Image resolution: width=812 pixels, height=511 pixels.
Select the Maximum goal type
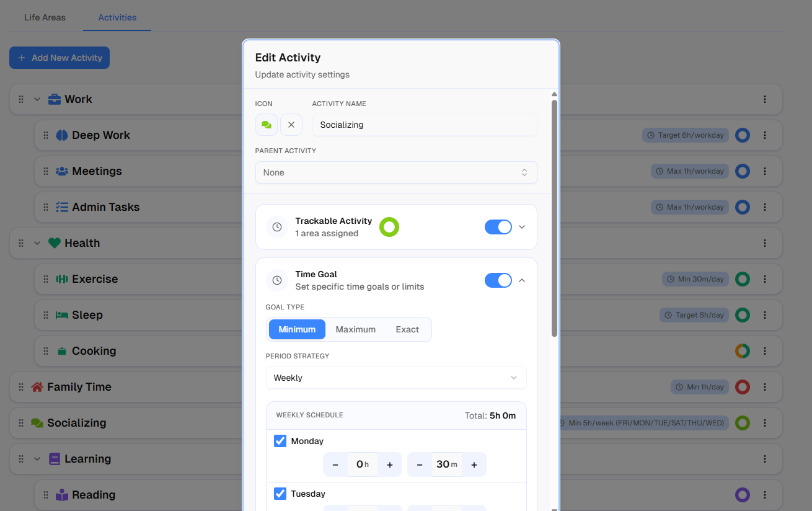355,329
